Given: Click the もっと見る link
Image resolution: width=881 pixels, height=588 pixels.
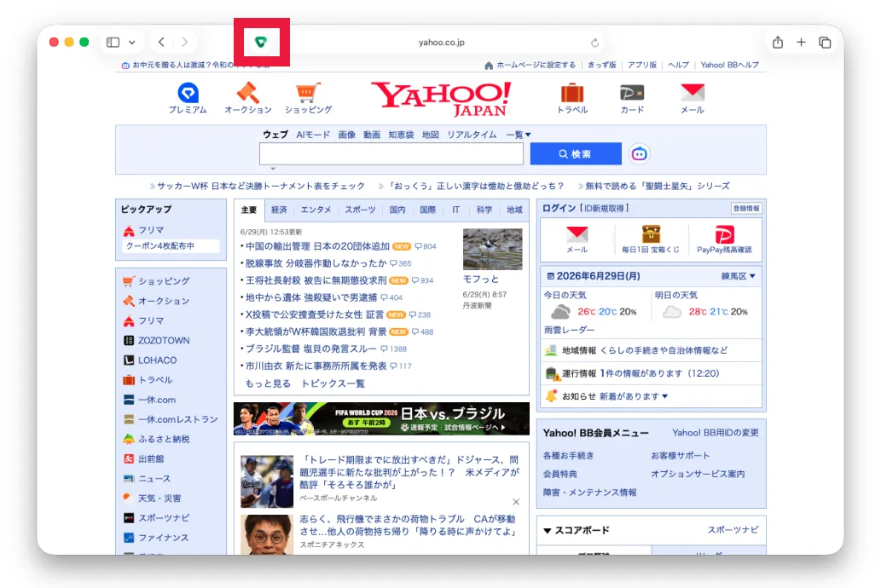Looking at the screenshot, I should click(x=268, y=383).
